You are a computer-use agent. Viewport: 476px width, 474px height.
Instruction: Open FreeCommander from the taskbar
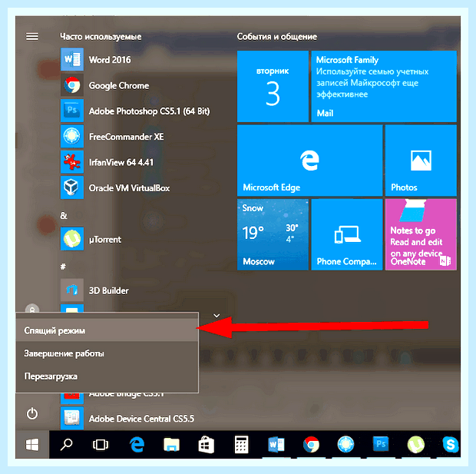click(345, 444)
